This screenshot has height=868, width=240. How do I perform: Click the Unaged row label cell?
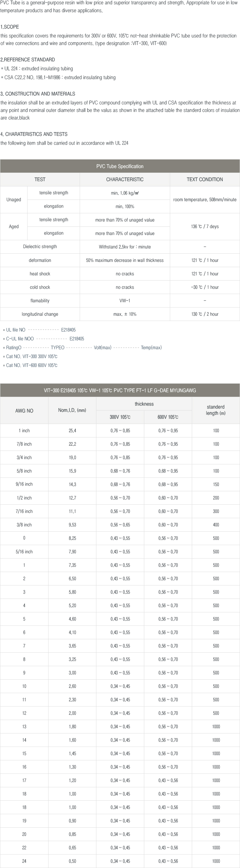click(13, 200)
